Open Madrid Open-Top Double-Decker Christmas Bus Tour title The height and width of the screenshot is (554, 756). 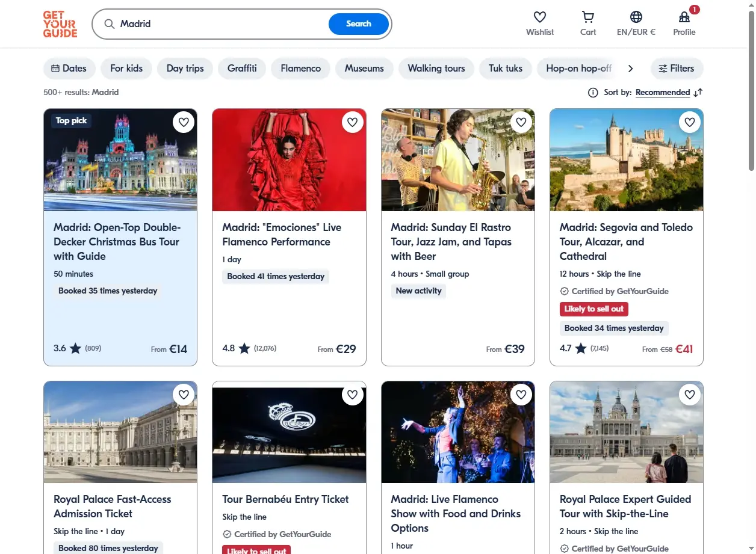click(117, 242)
